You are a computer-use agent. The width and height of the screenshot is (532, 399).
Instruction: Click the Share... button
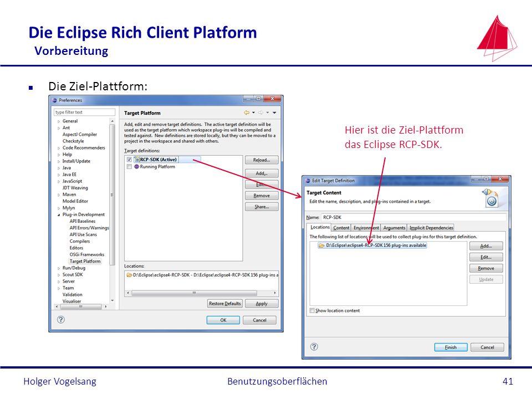262,207
